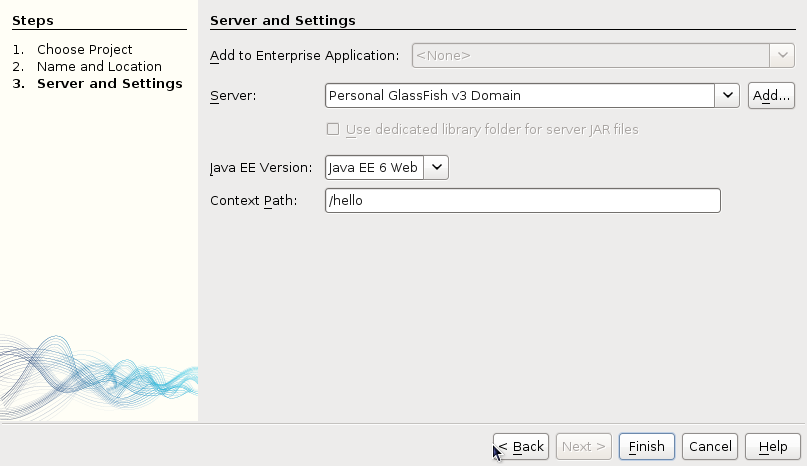Click the decorative wave graphic

click(x=99, y=377)
